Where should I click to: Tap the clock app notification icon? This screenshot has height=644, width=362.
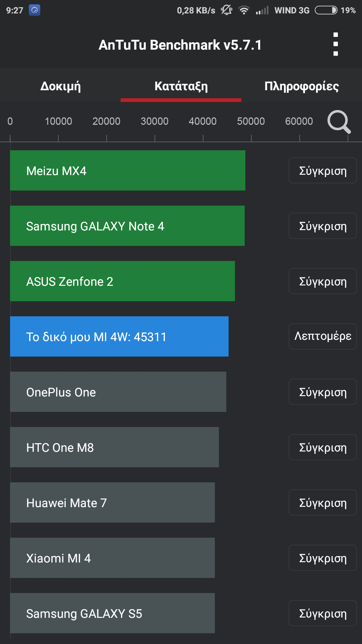(34, 10)
